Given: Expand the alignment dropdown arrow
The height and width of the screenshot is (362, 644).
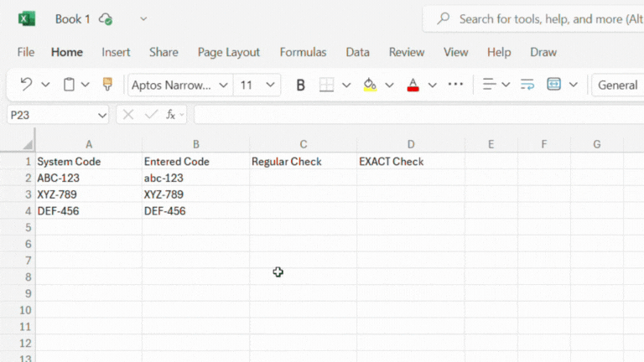Looking at the screenshot, I should (506, 85).
